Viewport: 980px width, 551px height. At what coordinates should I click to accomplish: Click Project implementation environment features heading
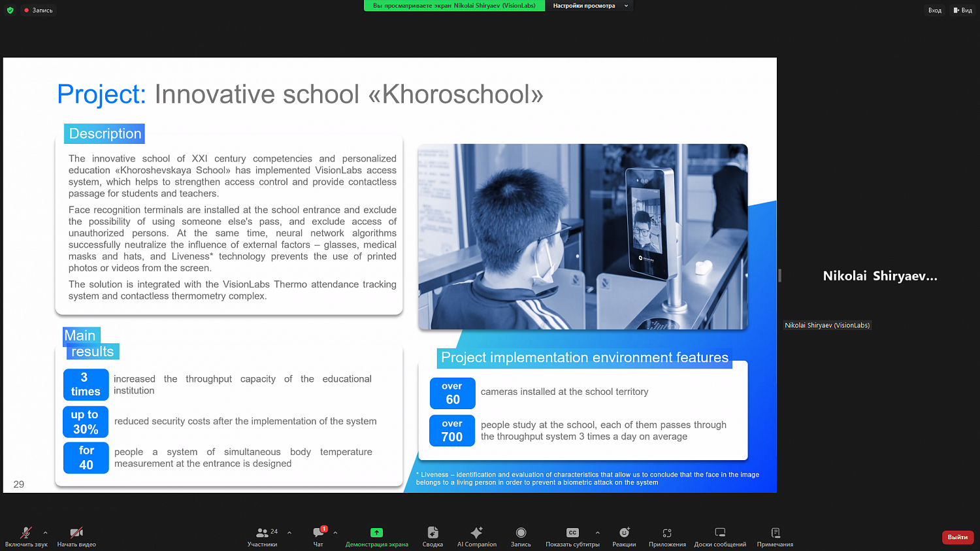(584, 358)
